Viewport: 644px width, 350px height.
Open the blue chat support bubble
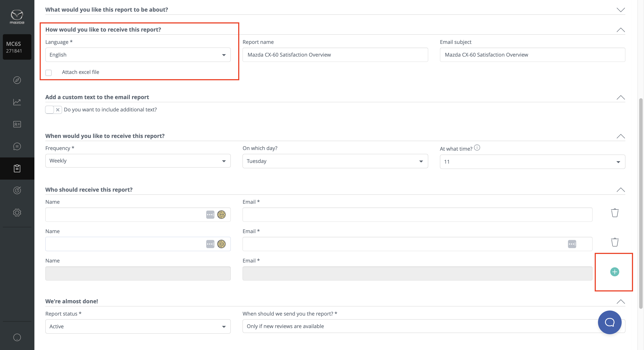tap(610, 323)
